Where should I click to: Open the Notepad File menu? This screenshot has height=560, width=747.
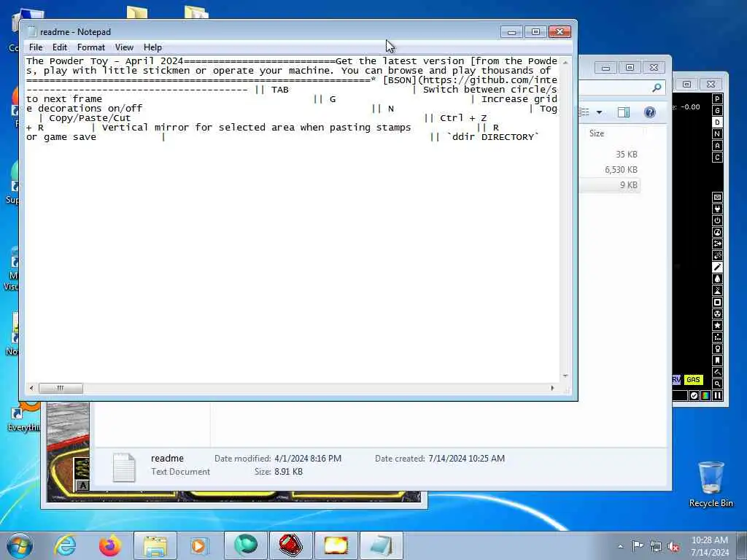pyautogui.click(x=36, y=47)
